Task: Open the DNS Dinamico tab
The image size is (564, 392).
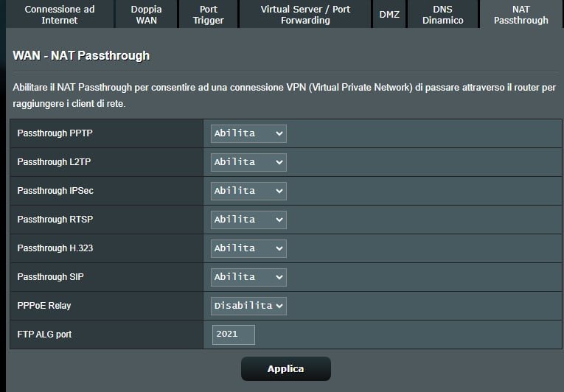Action: coord(443,15)
